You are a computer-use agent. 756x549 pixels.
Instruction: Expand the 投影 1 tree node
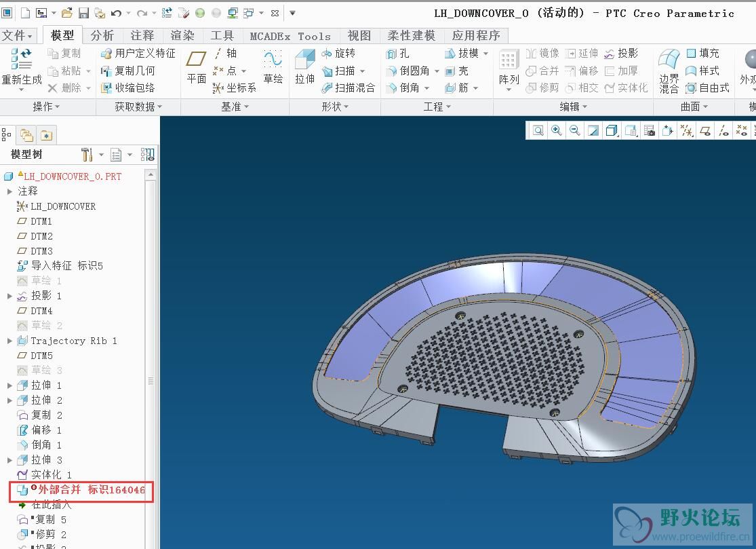(9, 296)
